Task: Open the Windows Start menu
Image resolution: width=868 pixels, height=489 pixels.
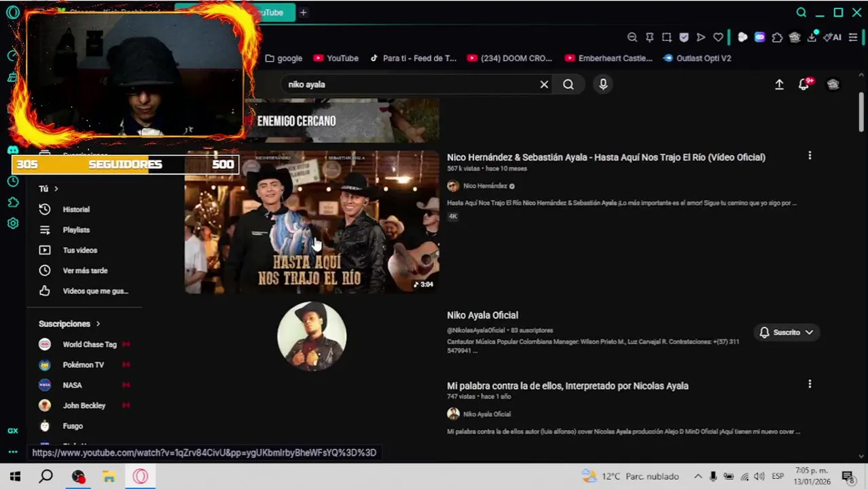Action: 15,476
